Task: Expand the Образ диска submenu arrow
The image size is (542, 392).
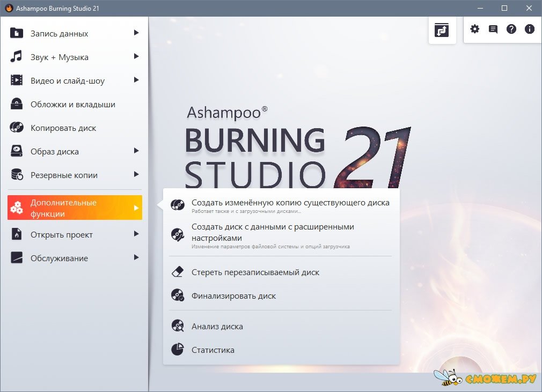Action: pyautogui.click(x=137, y=151)
